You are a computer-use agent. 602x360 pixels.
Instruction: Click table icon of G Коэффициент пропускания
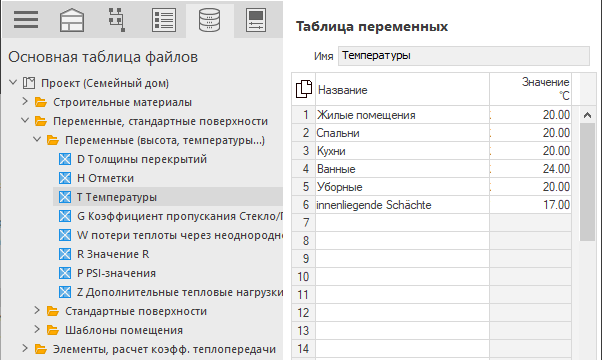65,216
